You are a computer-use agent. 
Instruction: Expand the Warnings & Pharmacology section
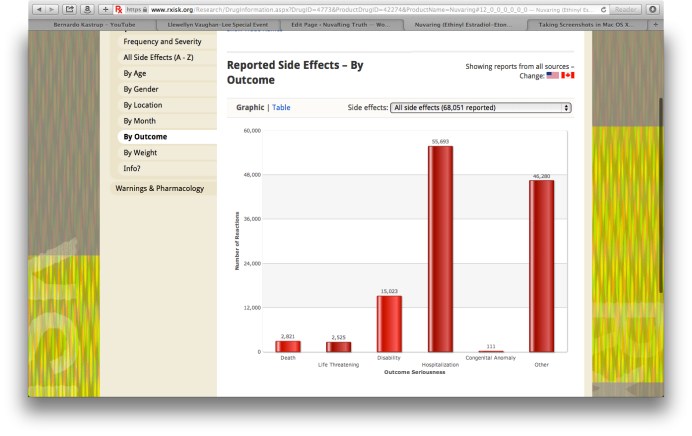click(160, 188)
